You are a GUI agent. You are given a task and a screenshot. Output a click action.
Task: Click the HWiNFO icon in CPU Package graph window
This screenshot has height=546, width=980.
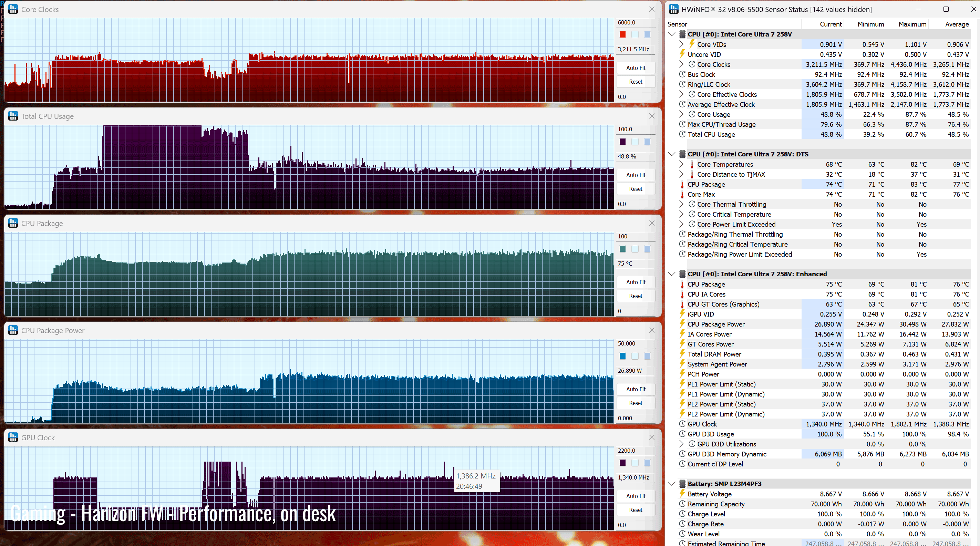13,223
